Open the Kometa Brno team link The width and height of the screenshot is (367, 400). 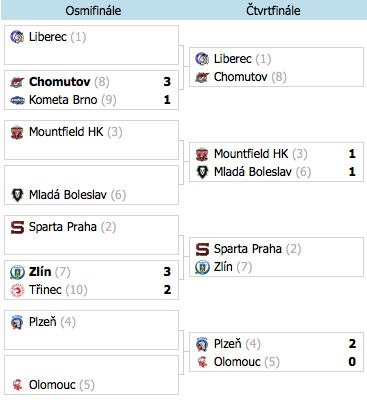63,100
